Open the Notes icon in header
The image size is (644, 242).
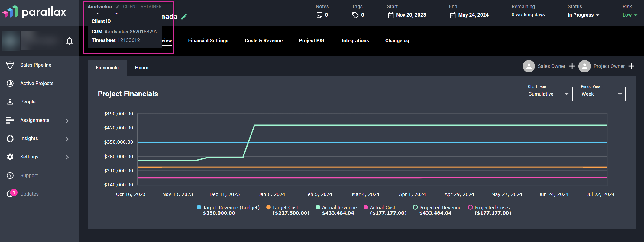pyautogui.click(x=319, y=15)
